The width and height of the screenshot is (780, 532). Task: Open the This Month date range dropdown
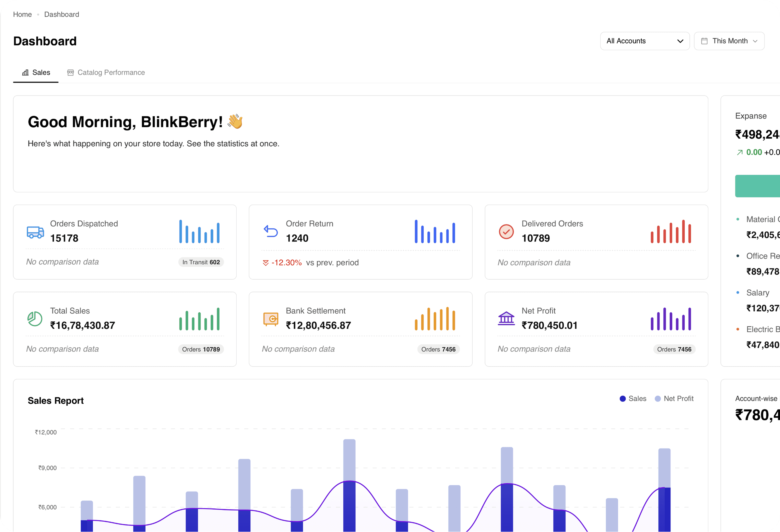click(x=729, y=41)
